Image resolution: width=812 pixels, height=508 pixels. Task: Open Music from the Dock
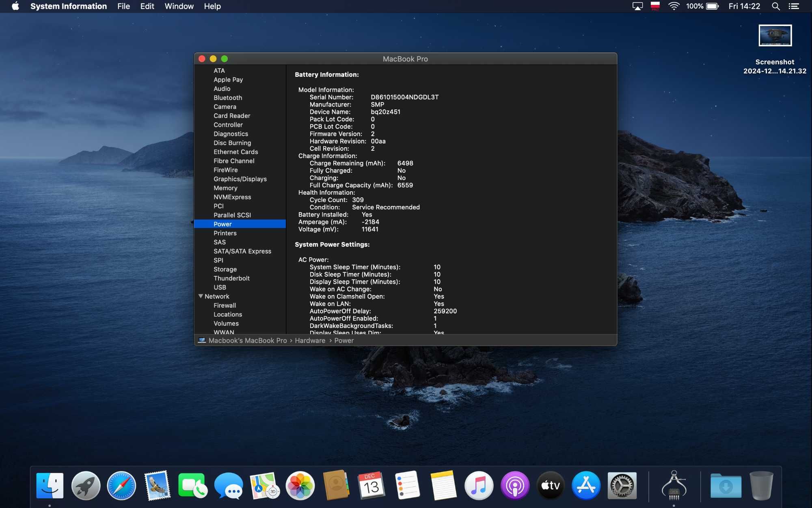click(479, 486)
